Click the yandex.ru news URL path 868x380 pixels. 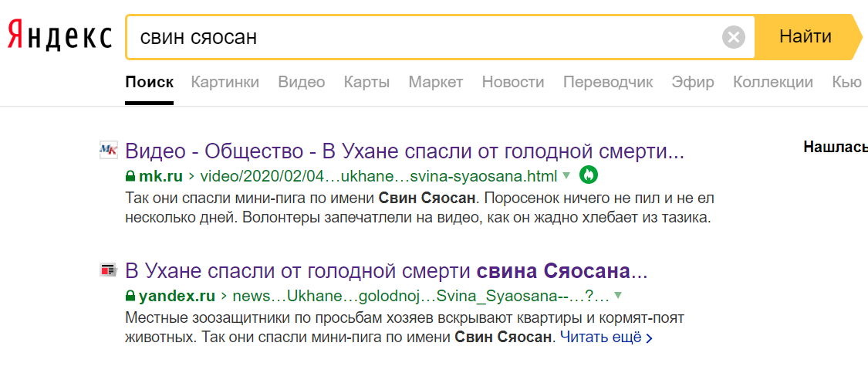420,297
